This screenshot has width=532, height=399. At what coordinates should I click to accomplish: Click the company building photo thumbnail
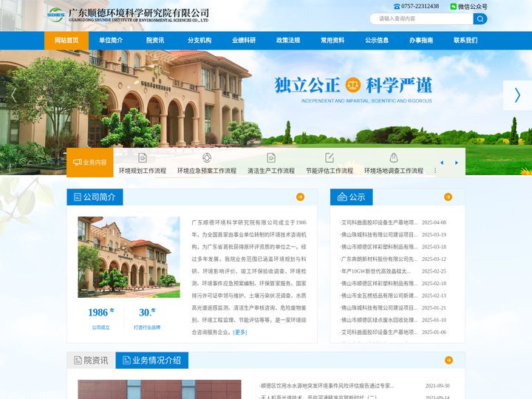(x=129, y=257)
